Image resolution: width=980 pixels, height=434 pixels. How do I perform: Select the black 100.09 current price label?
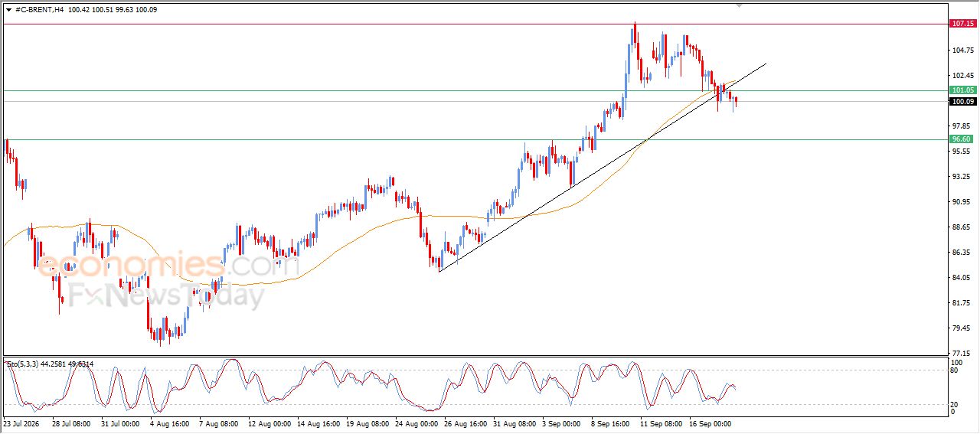click(x=962, y=101)
